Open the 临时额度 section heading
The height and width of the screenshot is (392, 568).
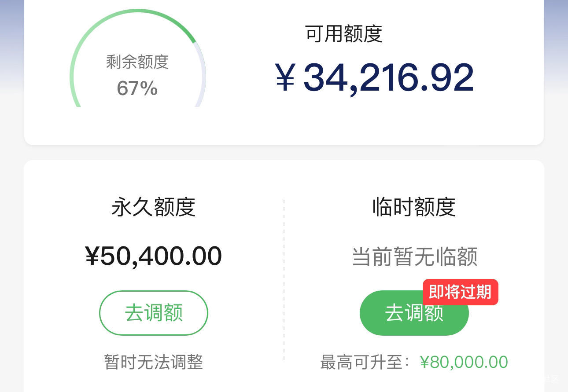click(x=414, y=207)
